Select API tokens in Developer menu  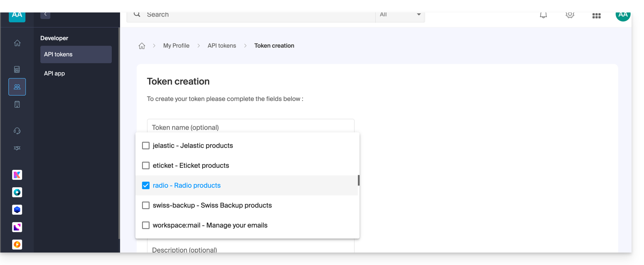[x=76, y=54]
